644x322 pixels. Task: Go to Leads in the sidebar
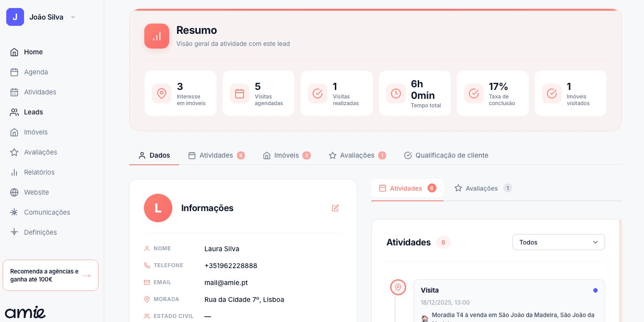click(33, 112)
